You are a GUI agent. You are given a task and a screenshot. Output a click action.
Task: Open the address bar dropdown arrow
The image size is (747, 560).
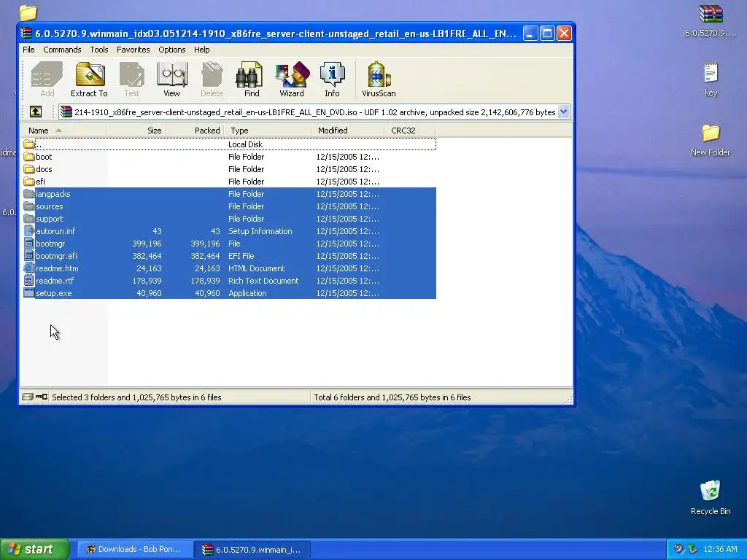(564, 112)
